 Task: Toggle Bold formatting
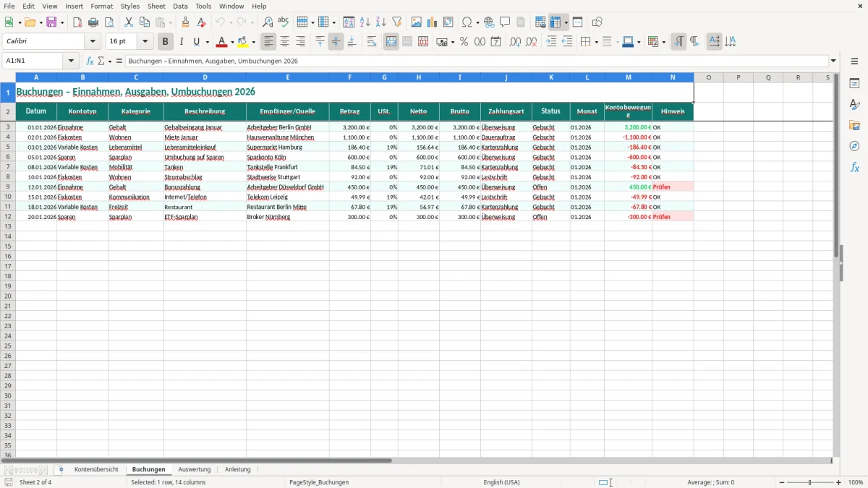[165, 42]
